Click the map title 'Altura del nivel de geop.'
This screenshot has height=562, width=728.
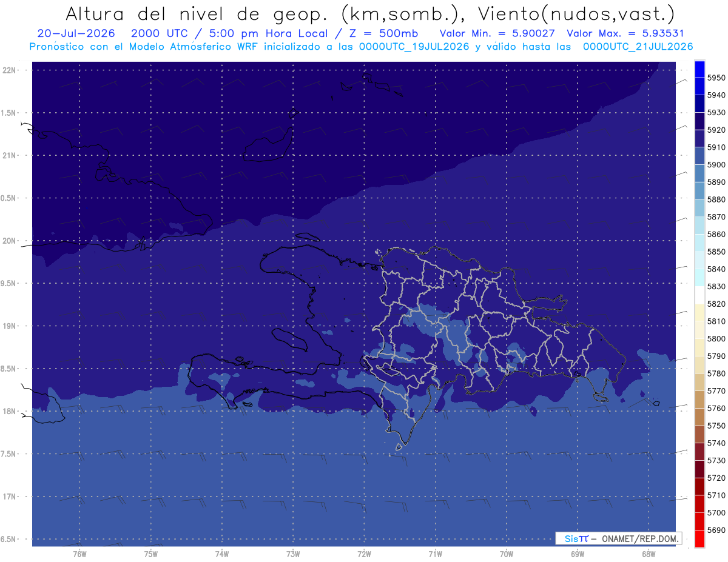tap(198, 13)
